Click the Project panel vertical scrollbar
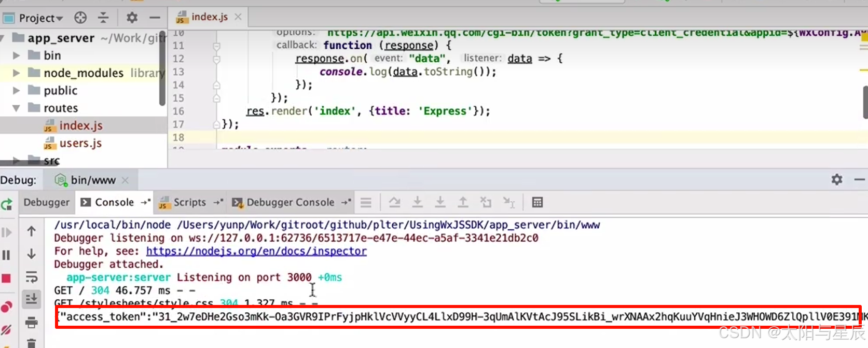The height and width of the screenshot is (348, 868). click(163, 68)
